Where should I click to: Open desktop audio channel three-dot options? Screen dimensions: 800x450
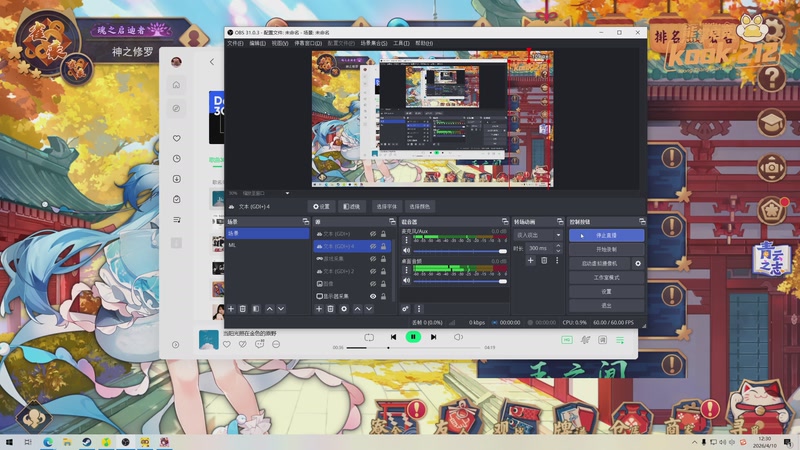[406, 270]
